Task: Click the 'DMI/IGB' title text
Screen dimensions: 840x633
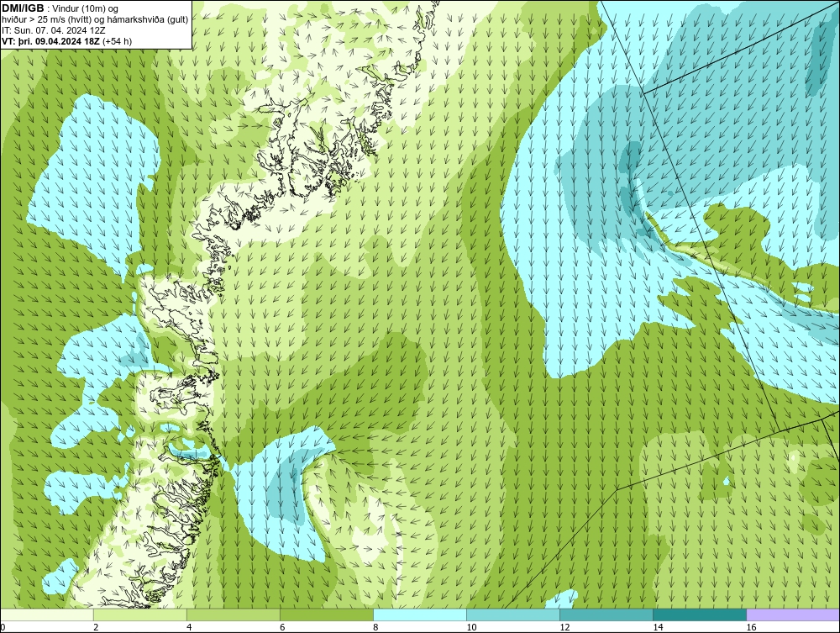Action: pyautogui.click(x=23, y=8)
